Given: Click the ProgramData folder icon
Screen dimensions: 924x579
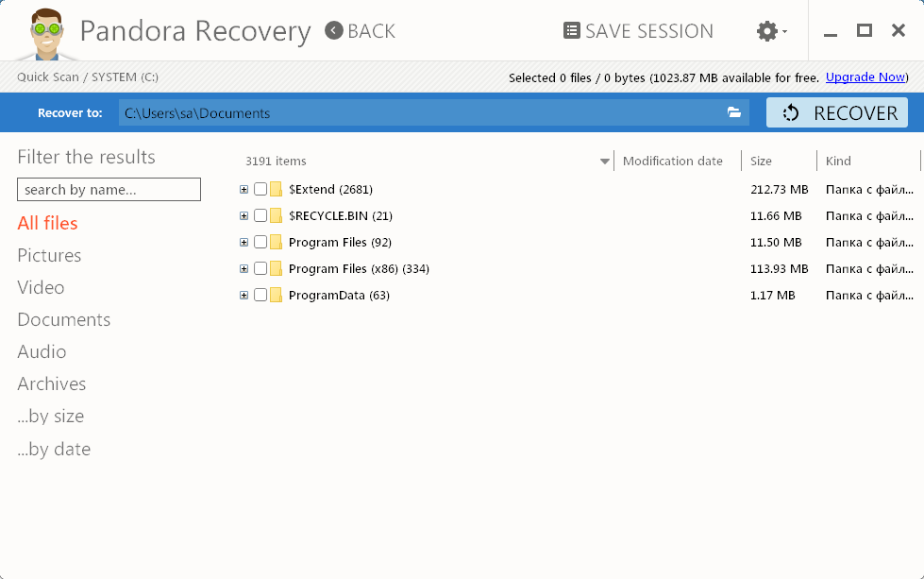Looking at the screenshot, I should (276, 296).
